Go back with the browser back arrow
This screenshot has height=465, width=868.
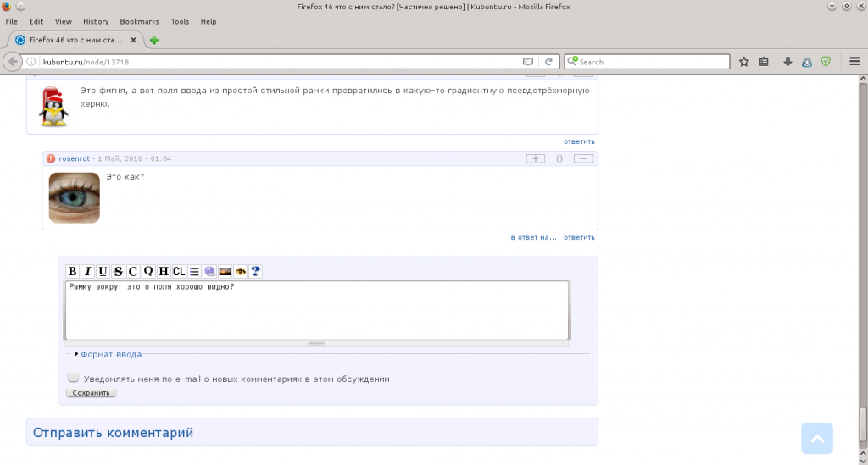[x=12, y=61]
